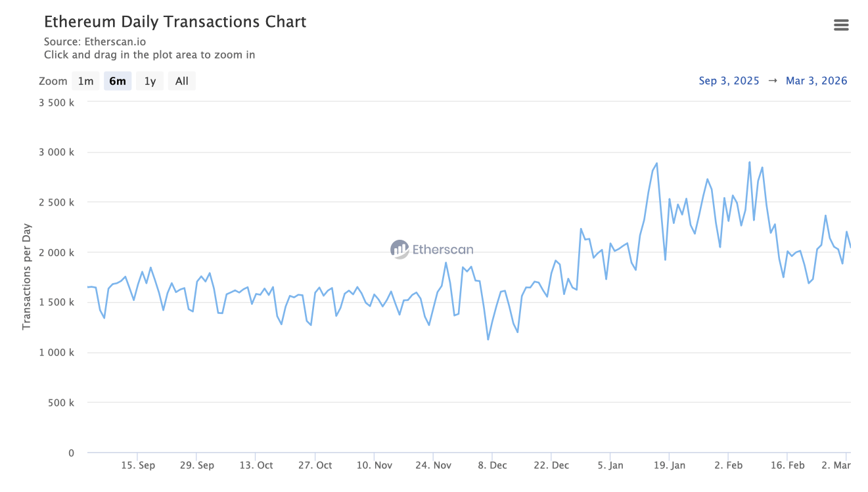Image resolution: width=868 pixels, height=492 pixels.
Task: Edit the Mar 3, 2026 end date
Action: pos(816,81)
